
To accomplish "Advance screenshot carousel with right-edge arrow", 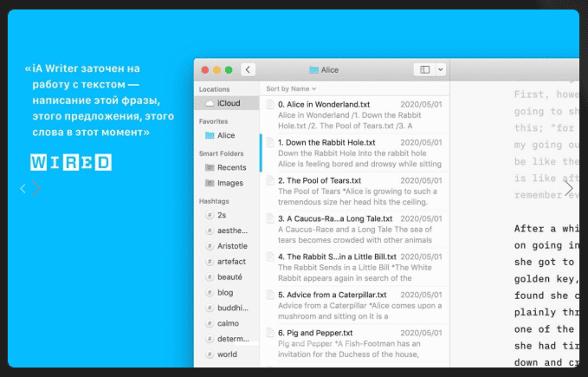I will [569, 188].
